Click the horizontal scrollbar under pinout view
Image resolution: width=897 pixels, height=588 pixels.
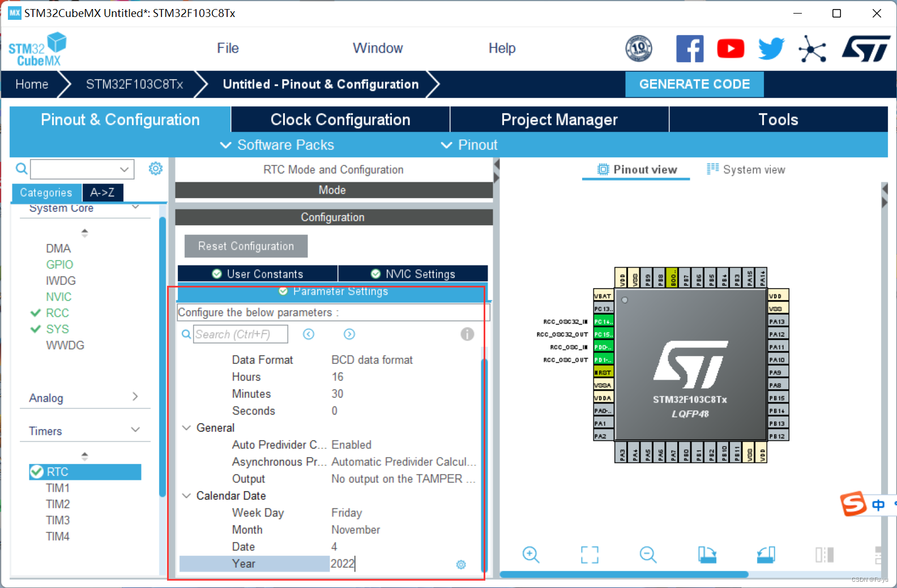click(624, 574)
